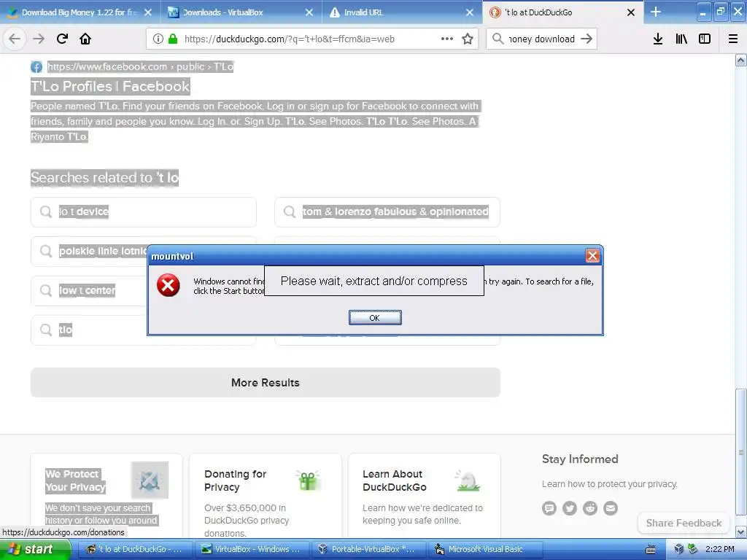The image size is (747, 560).
Task: Show site information icon in address bar
Action: click(x=158, y=39)
